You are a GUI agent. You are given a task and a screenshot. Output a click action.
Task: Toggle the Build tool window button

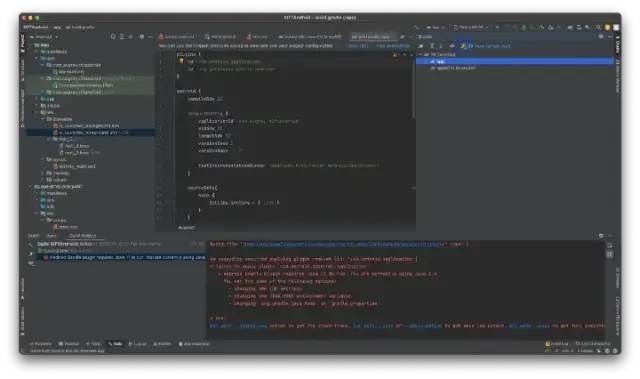coord(115,344)
